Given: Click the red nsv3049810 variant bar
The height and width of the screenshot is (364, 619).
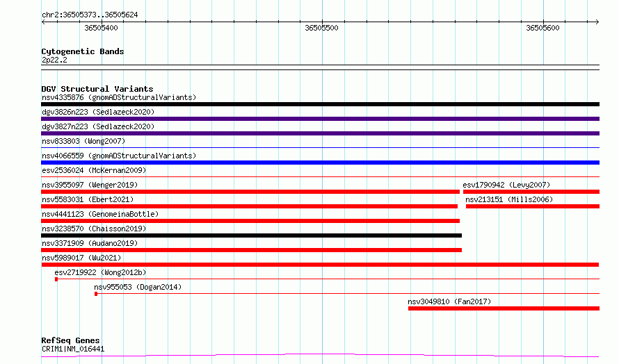Looking at the screenshot, I should 504,308.
